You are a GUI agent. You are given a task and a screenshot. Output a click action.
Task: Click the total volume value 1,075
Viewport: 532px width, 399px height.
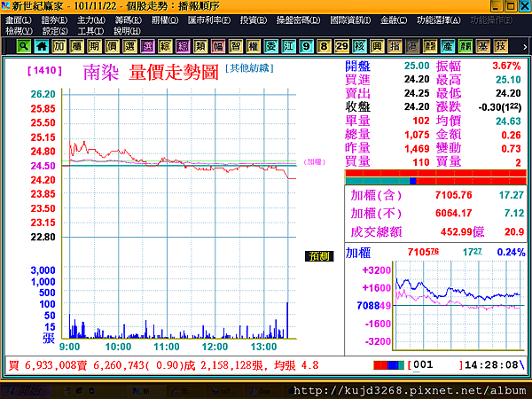[417, 135]
